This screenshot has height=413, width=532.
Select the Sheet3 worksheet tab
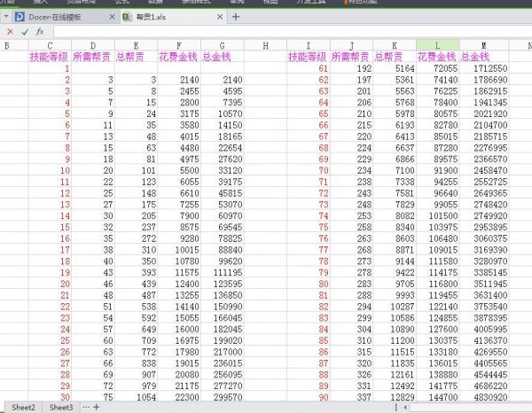[61, 407]
